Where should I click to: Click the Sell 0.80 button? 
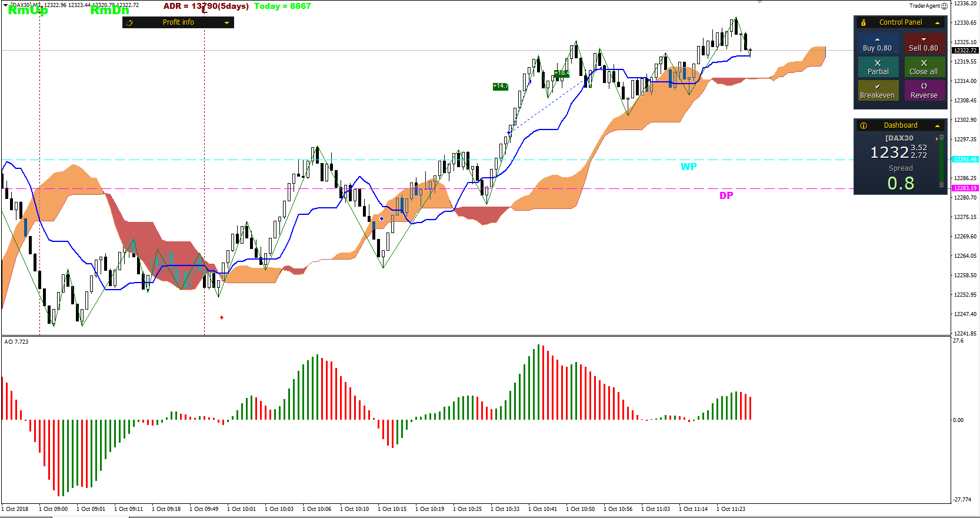pyautogui.click(x=924, y=44)
